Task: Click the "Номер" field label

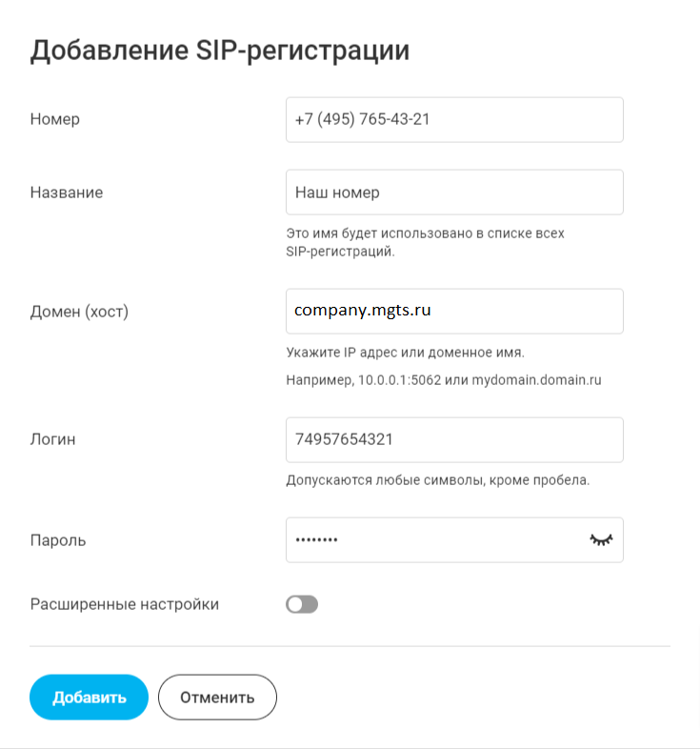Action: pyautogui.click(x=55, y=120)
